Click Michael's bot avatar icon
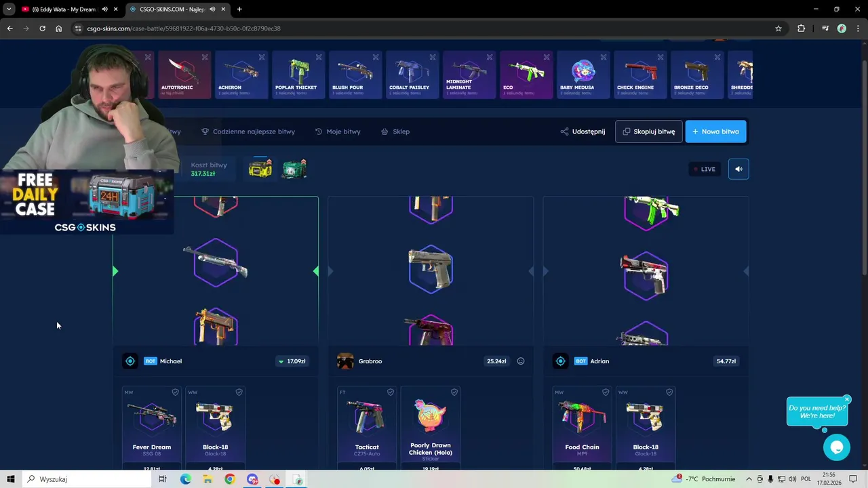868x488 pixels. (130, 361)
